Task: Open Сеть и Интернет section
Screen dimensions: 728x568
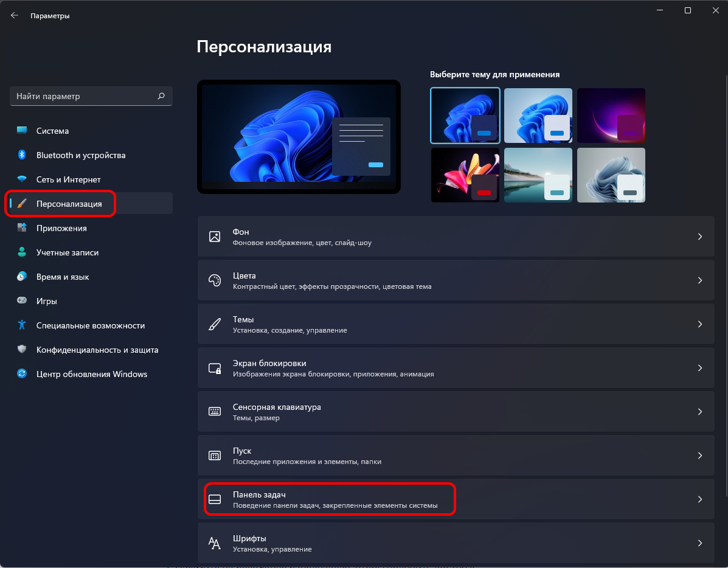Action: tap(91, 179)
